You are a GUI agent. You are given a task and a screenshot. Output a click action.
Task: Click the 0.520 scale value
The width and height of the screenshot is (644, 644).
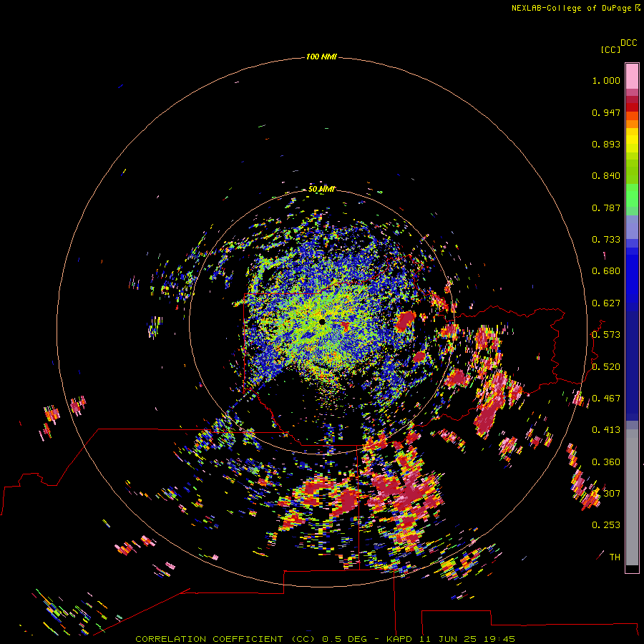coord(606,367)
